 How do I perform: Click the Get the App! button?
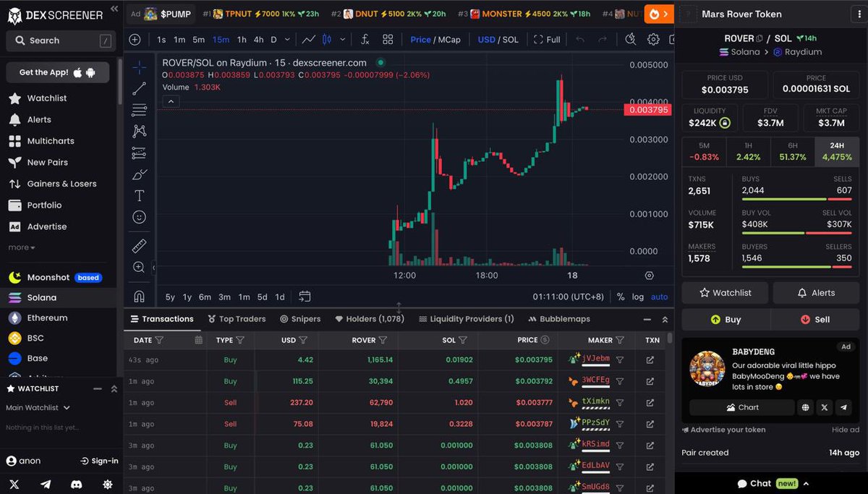tap(58, 72)
